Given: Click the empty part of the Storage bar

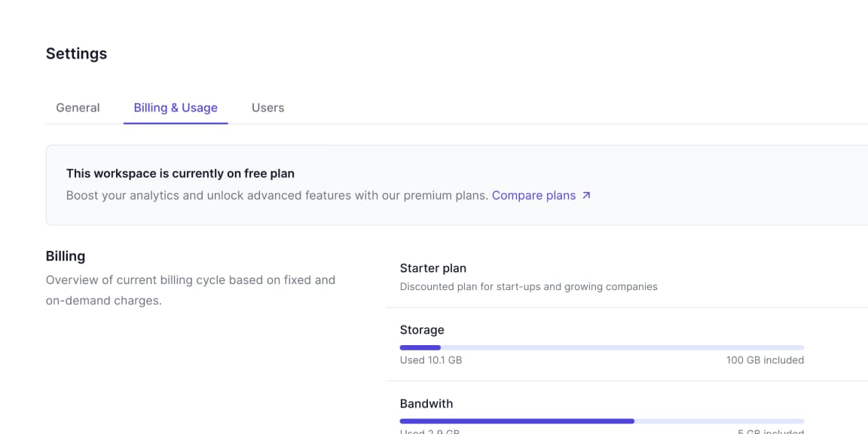Looking at the screenshot, I should tap(622, 347).
